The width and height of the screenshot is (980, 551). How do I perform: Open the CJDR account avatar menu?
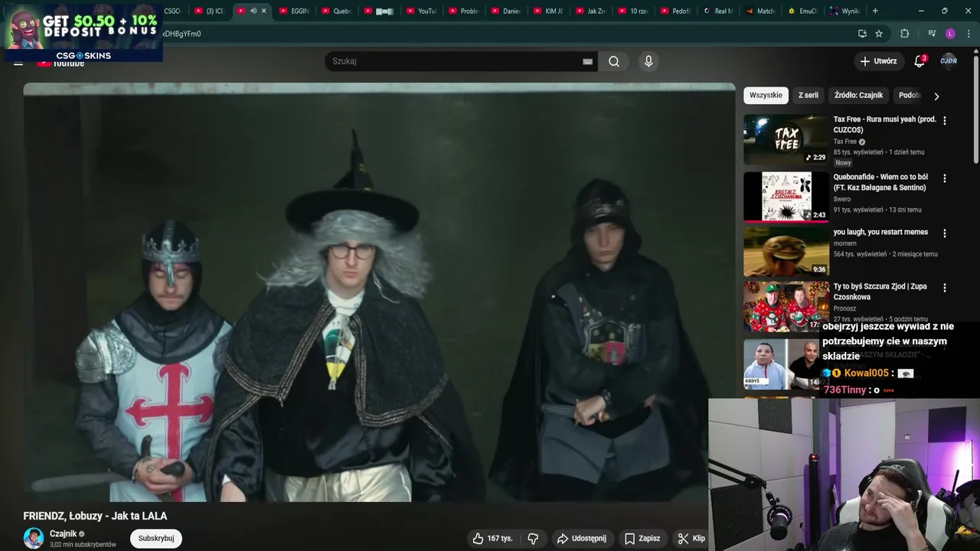(x=949, y=61)
